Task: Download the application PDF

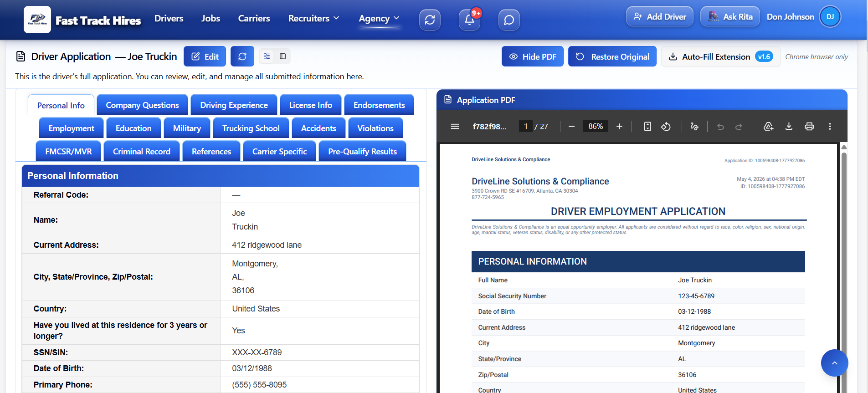Action: pos(789,126)
